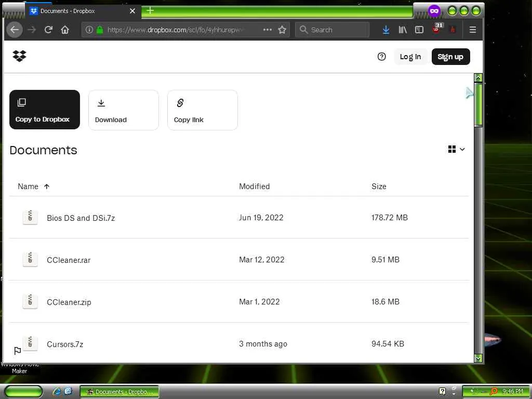Click the 178.72 MB size cell
The width and height of the screenshot is (532, 399).
point(390,218)
